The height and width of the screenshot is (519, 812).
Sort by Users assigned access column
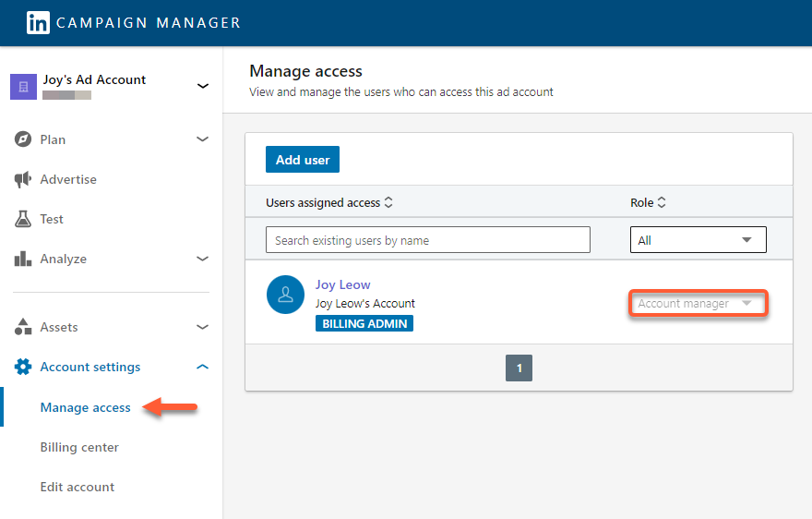click(x=329, y=202)
